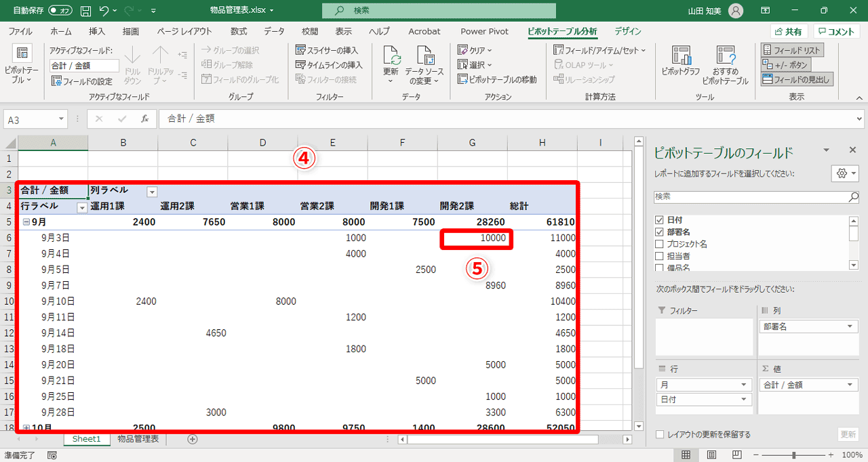
Task: Click the fx insert function icon
Action: (144, 119)
